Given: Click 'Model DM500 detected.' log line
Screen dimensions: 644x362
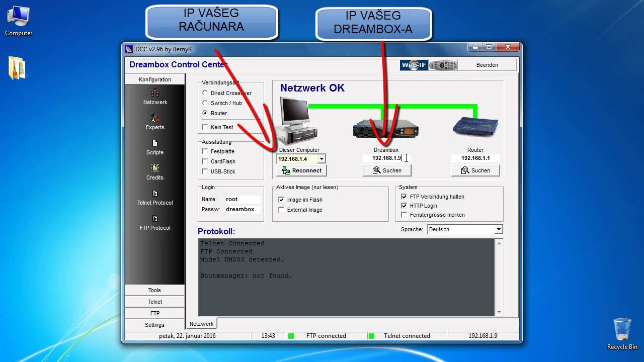Looking at the screenshot, I should click(x=242, y=259).
